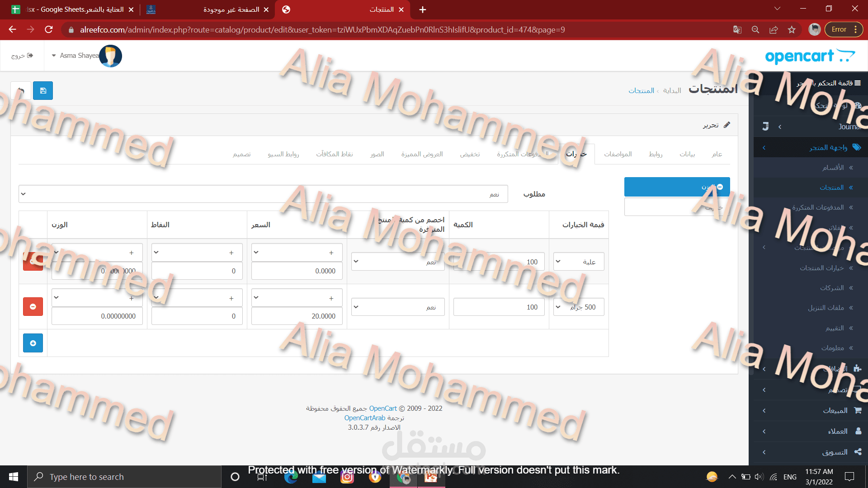Bookmark this page with star icon
This screenshot has height=488, width=868.
point(792,30)
